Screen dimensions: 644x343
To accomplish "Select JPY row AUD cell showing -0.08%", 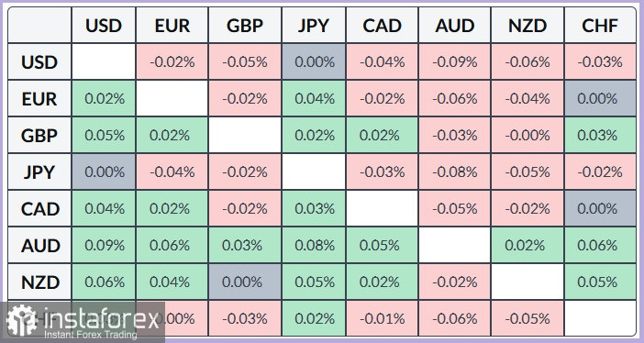I will coord(455,171).
